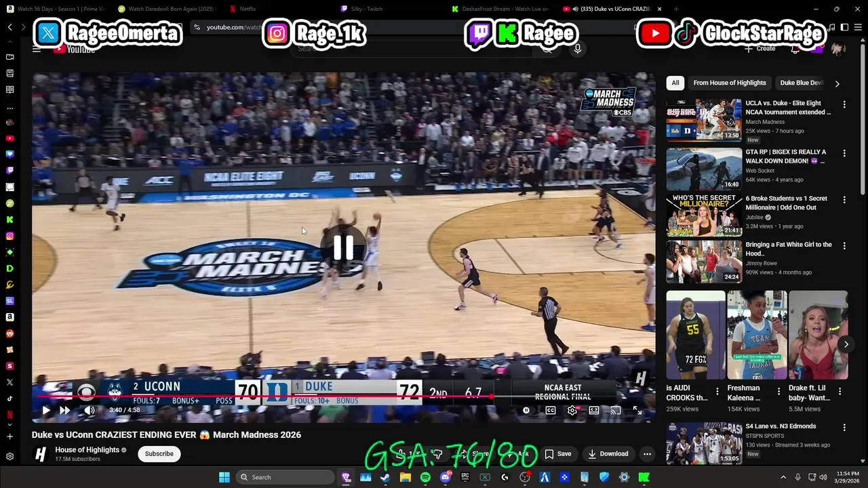
Task: Open GTA RP BIGEX video title
Action: 786,157
